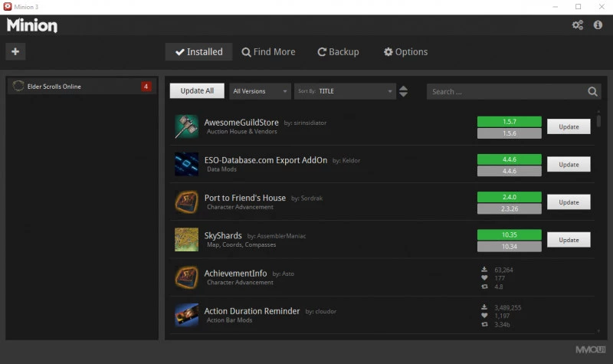This screenshot has height=364, width=613.
Task: Click the search magnifier icon
Action: 592,91
